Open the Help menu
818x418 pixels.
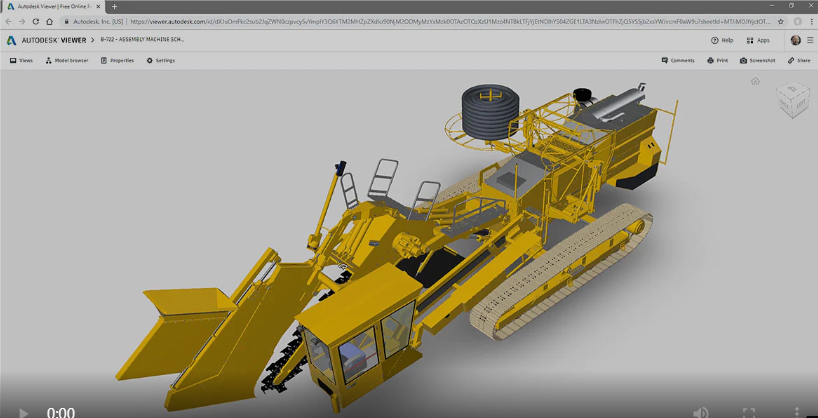pos(722,40)
